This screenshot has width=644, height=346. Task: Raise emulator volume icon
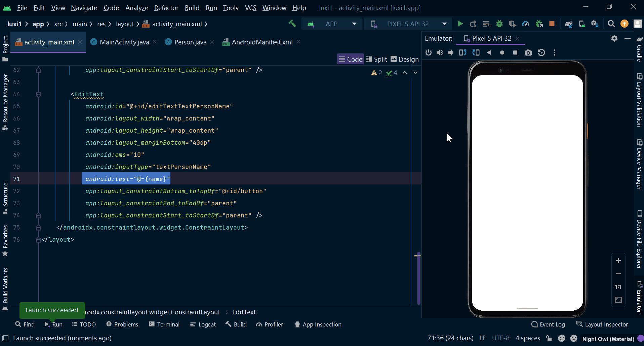[x=440, y=53]
